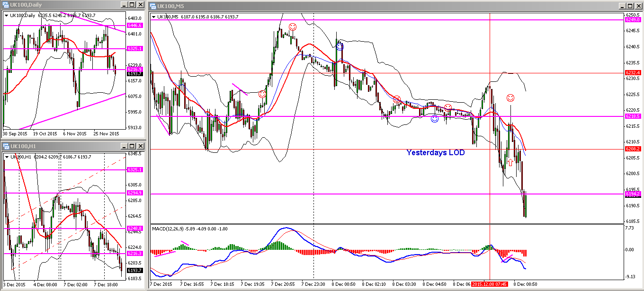Select the red smiley above the 7 Dec 20:55 peak

[293, 27]
